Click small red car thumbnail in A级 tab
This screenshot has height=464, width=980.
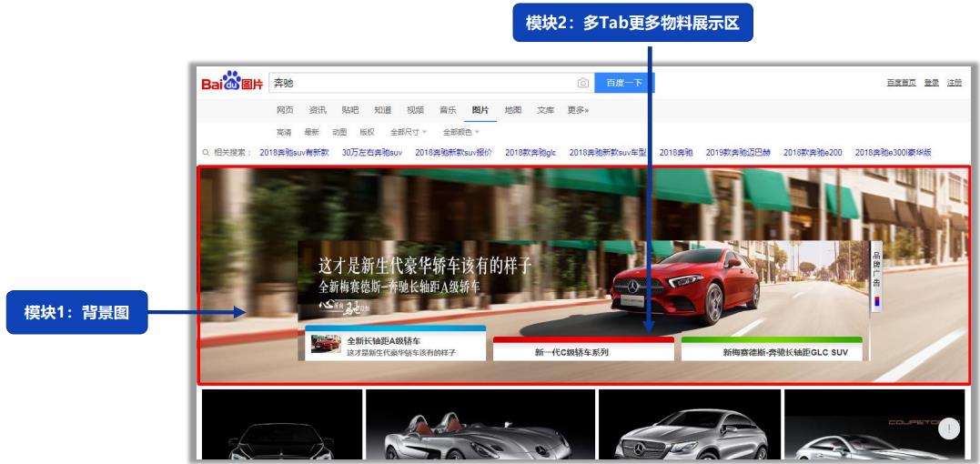327,344
